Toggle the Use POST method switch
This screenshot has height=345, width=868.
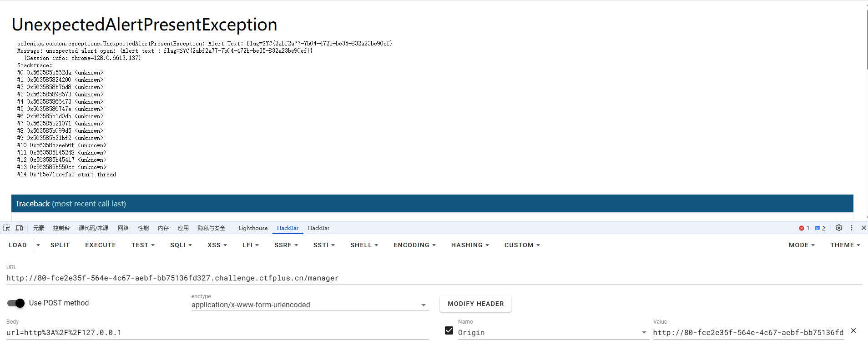[x=16, y=303]
